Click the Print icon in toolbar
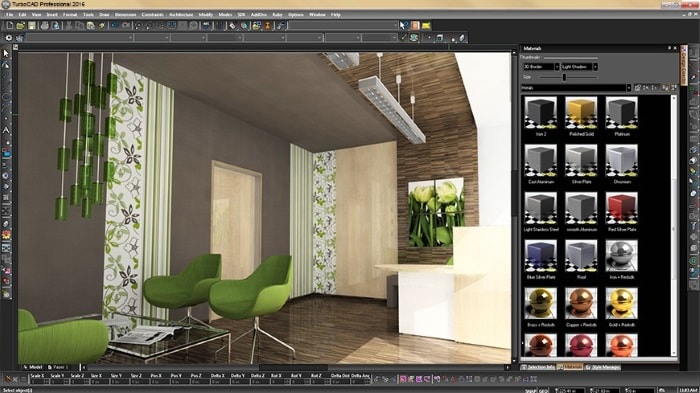The image size is (700, 393). pyautogui.click(x=44, y=26)
